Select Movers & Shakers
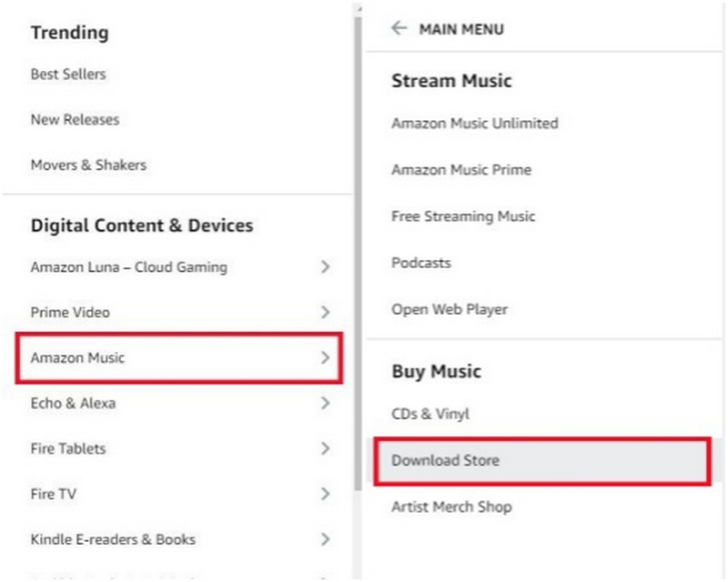 coord(88,166)
